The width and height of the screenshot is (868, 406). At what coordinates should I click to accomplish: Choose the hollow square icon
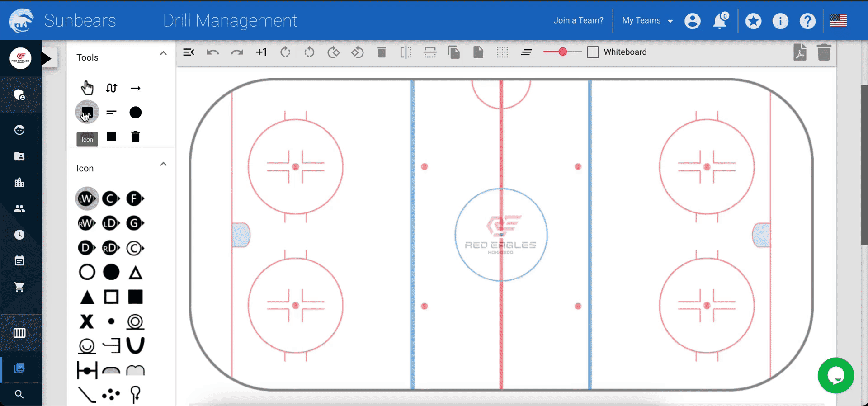(111, 297)
